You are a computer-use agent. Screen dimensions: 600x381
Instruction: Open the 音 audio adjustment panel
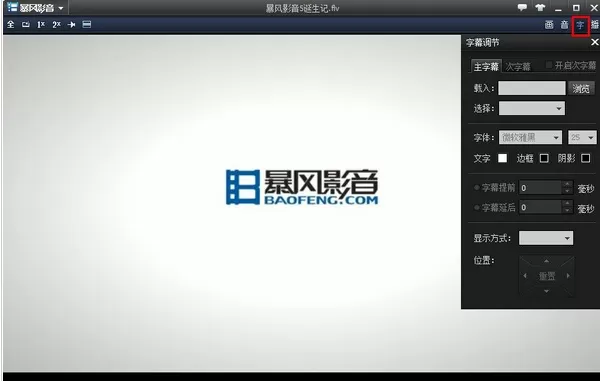[x=564, y=25]
